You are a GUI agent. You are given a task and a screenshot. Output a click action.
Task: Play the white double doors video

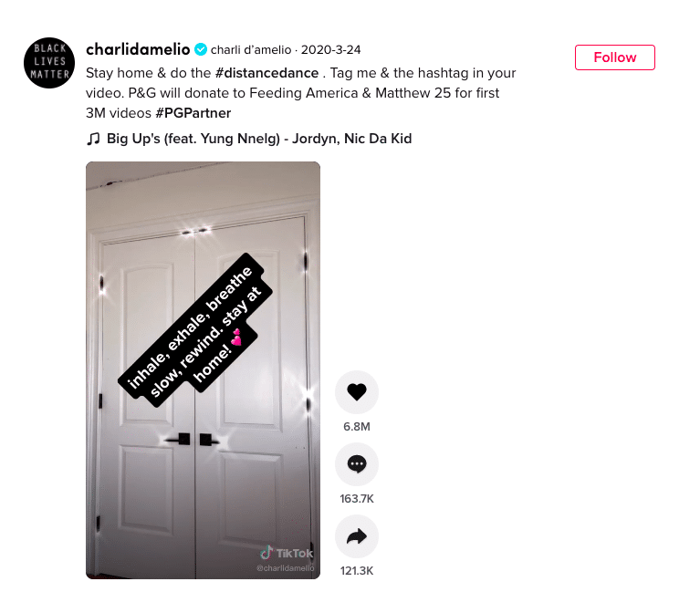point(204,370)
